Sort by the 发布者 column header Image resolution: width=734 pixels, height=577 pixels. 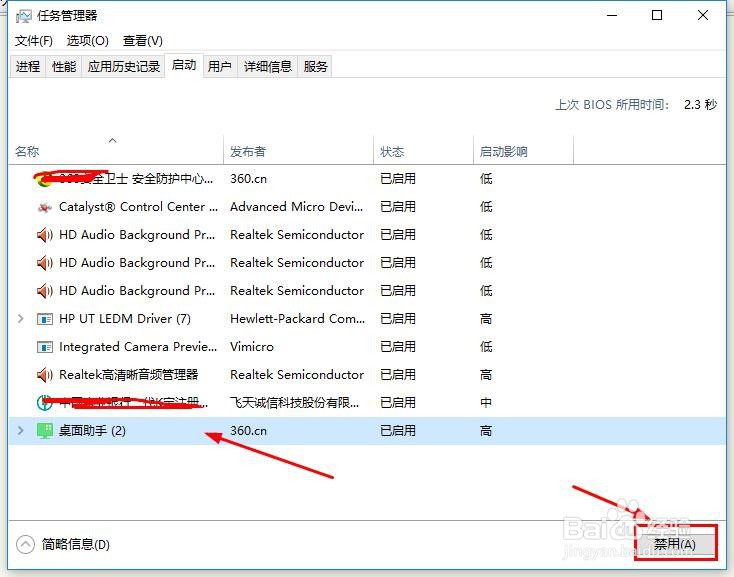pos(298,150)
